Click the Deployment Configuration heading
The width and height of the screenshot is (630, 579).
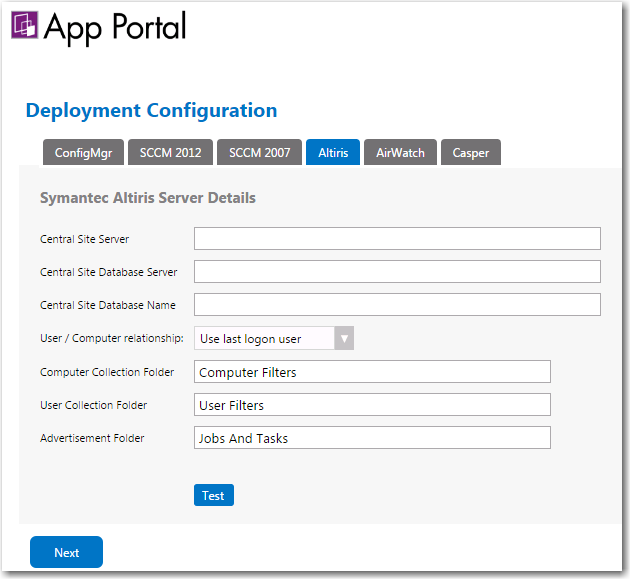click(151, 110)
